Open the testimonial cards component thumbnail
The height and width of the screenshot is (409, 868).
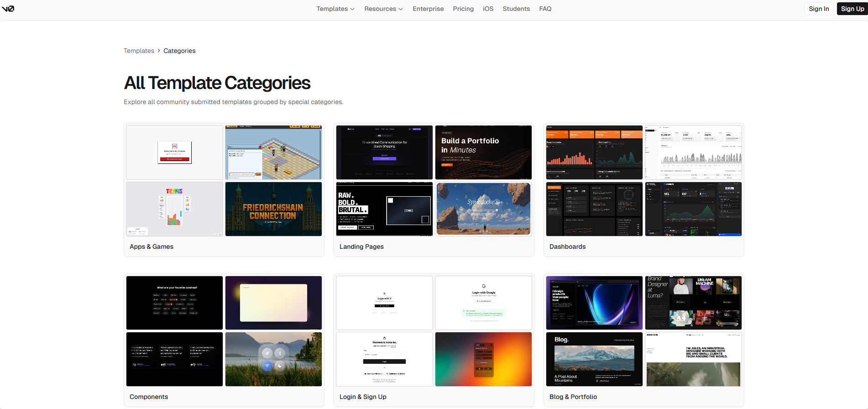174,359
